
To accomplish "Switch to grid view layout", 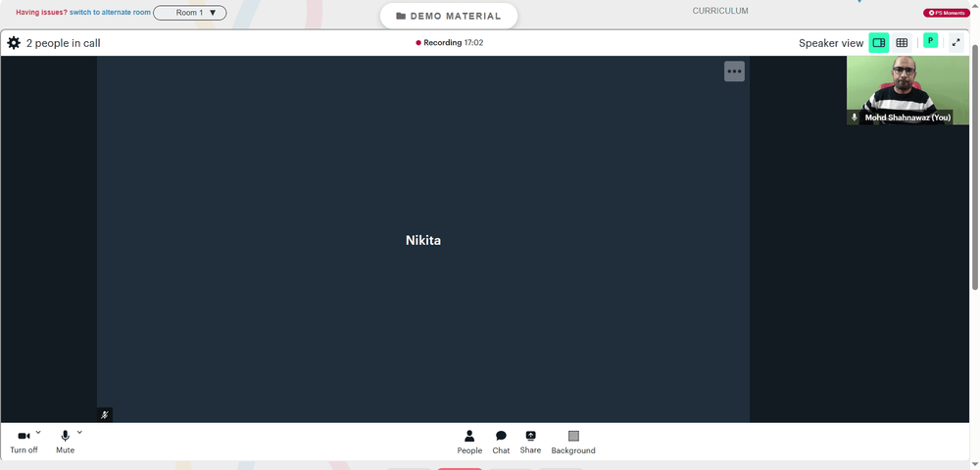I will click(902, 43).
